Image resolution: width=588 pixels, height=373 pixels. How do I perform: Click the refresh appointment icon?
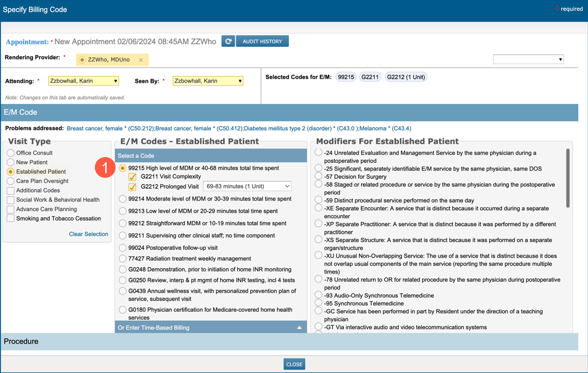click(x=228, y=41)
